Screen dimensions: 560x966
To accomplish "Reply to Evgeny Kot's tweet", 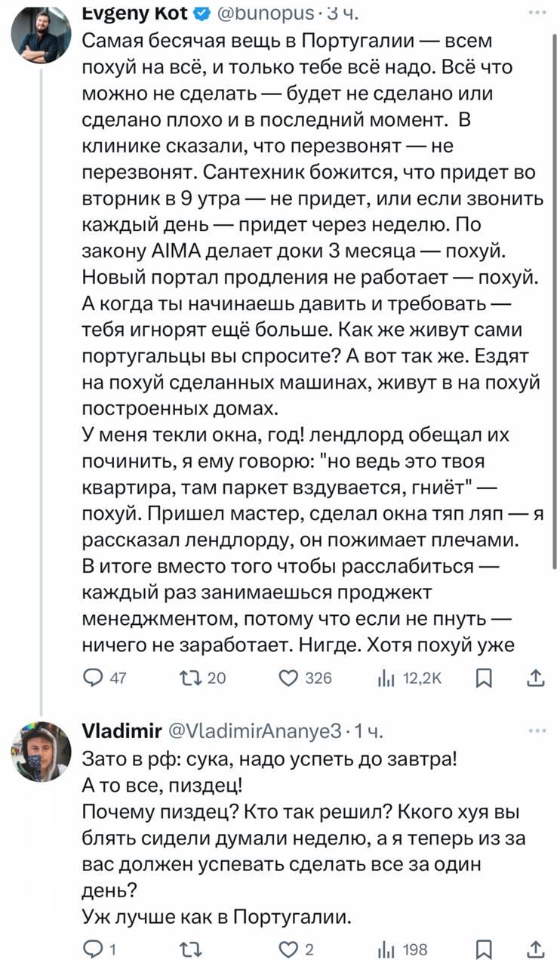I will tap(92, 678).
